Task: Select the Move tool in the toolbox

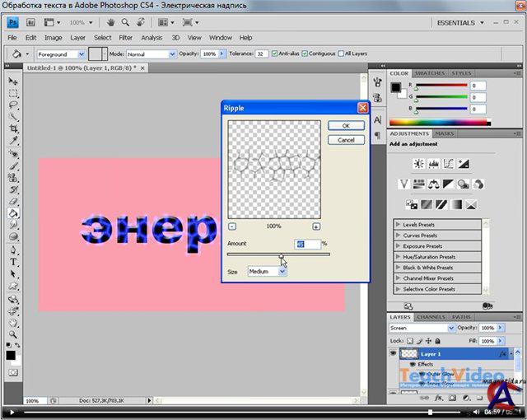Action: (x=14, y=82)
